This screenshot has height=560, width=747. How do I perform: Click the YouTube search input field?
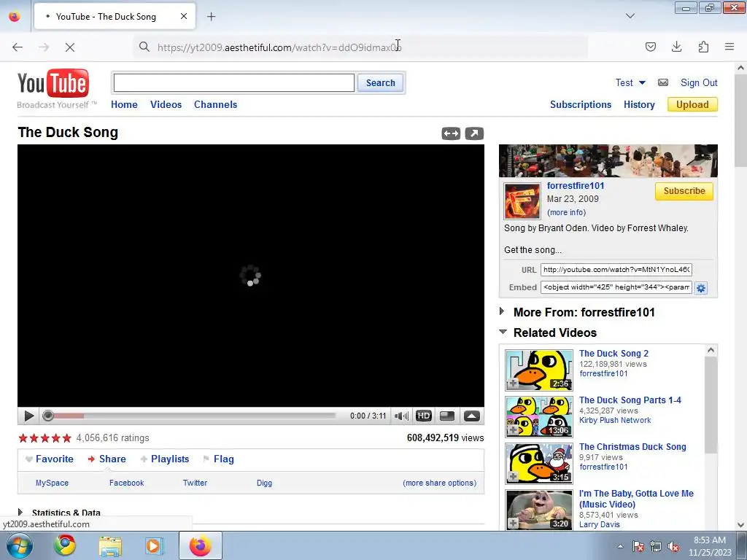click(234, 83)
